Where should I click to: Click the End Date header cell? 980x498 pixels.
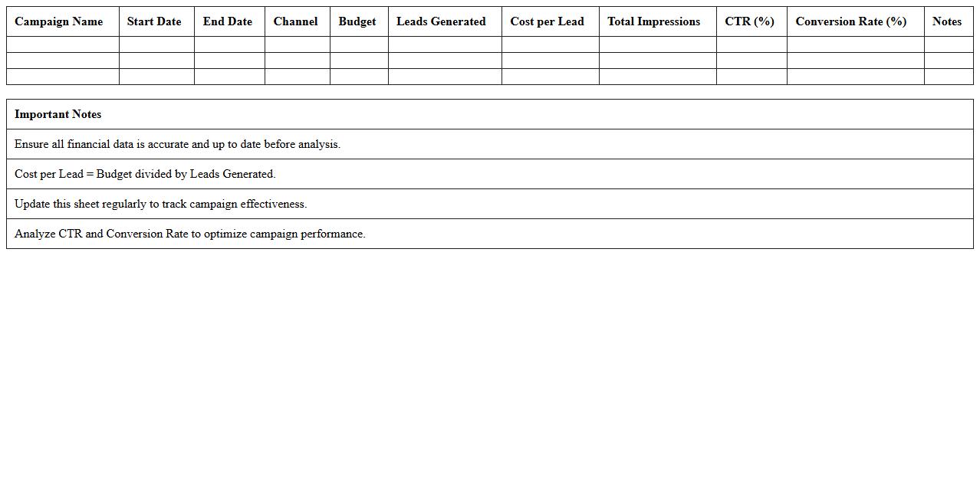(x=228, y=21)
